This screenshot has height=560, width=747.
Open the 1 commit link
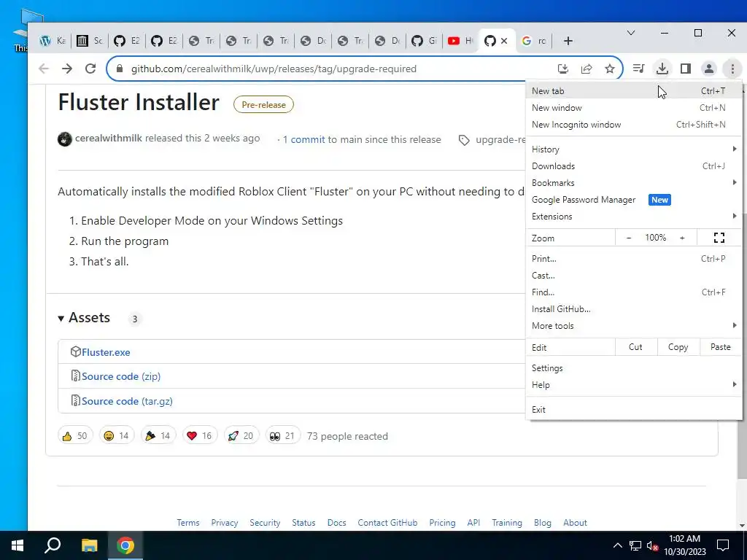click(304, 139)
